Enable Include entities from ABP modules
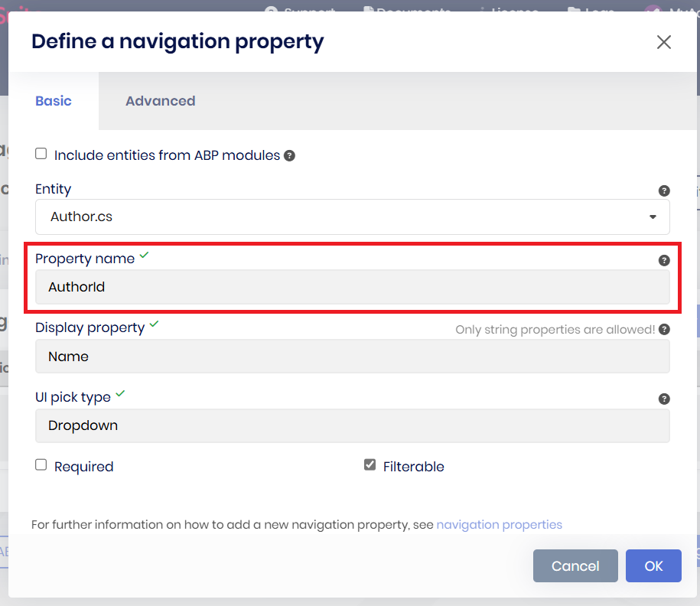The image size is (700, 606). click(41, 154)
